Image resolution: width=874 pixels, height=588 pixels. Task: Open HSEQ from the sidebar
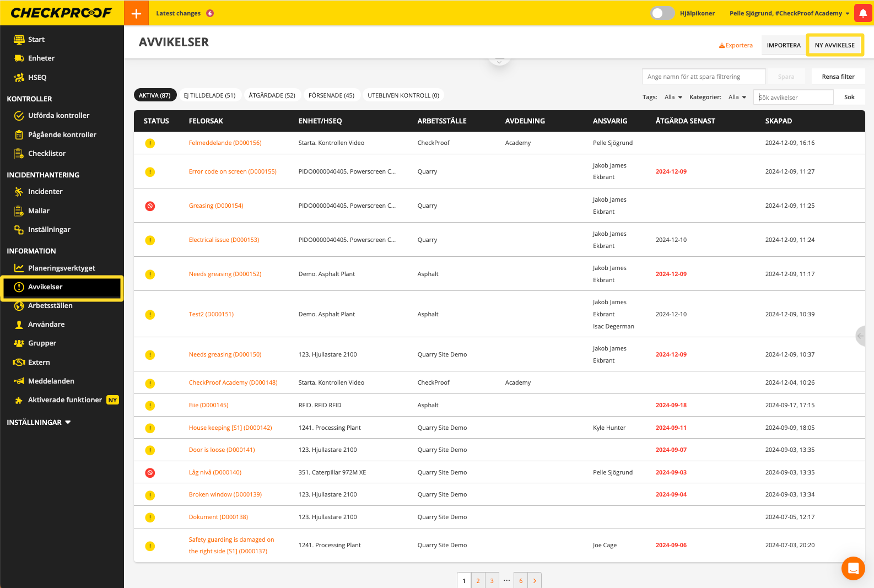[37, 78]
